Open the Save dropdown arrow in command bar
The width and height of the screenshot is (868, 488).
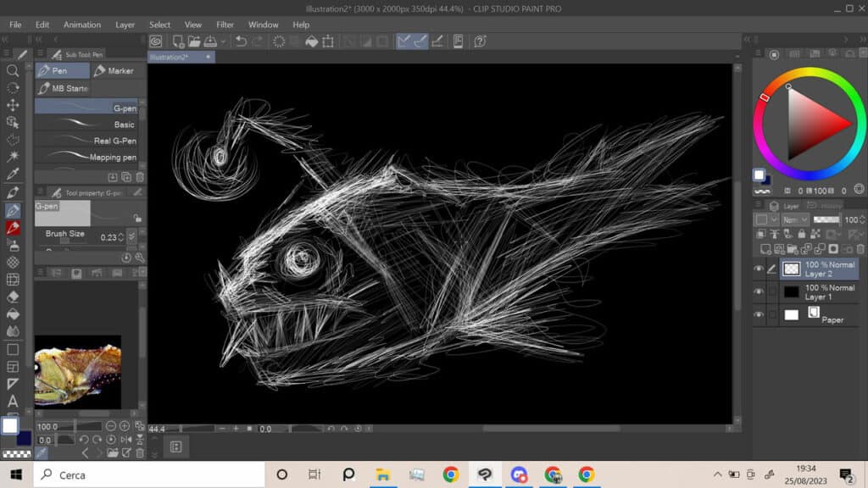[x=224, y=42]
